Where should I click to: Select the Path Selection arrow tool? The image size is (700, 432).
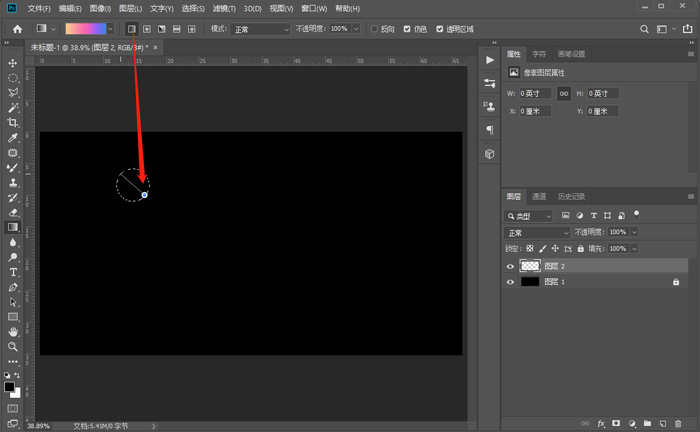point(13,302)
